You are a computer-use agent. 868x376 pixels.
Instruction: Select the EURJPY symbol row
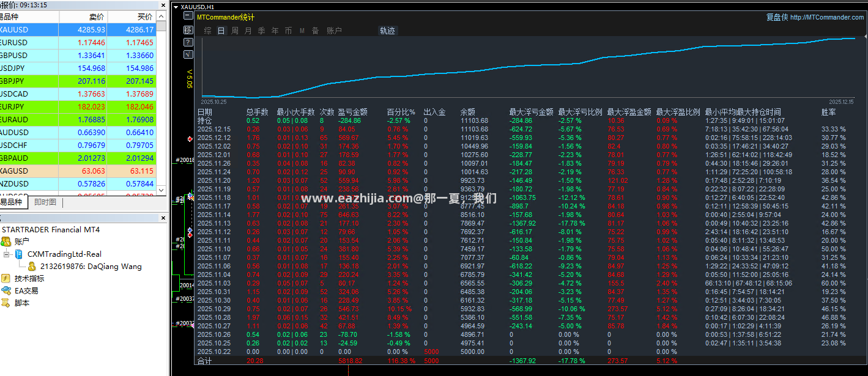(78, 106)
